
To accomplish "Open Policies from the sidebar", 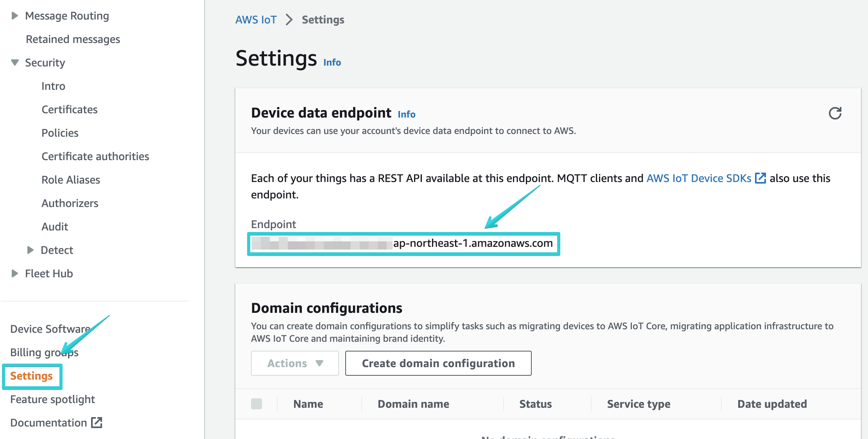I will coord(60,133).
